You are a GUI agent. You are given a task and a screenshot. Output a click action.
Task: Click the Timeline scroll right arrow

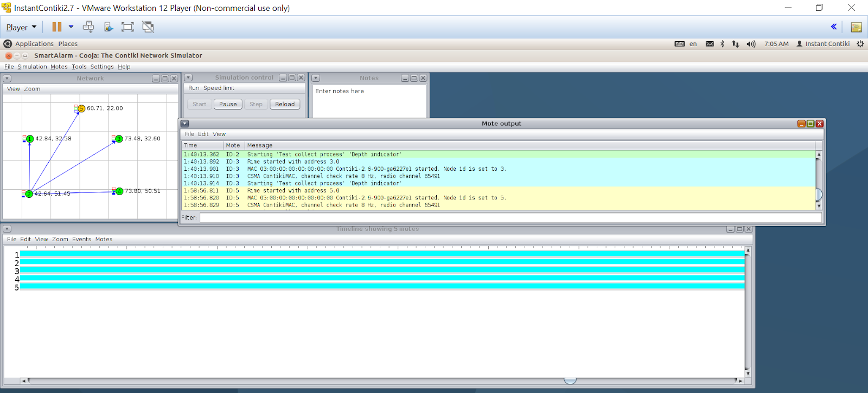[x=741, y=381]
